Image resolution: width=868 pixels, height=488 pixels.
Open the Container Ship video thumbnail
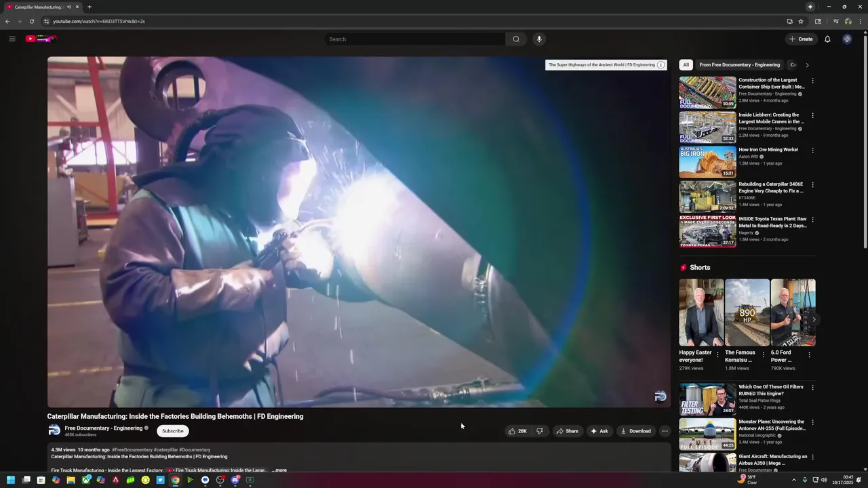[707, 92]
